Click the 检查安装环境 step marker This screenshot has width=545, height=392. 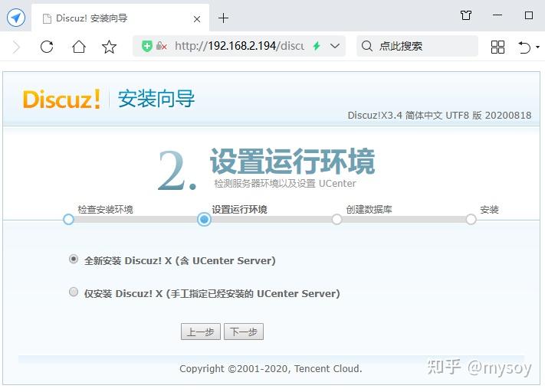68,220
